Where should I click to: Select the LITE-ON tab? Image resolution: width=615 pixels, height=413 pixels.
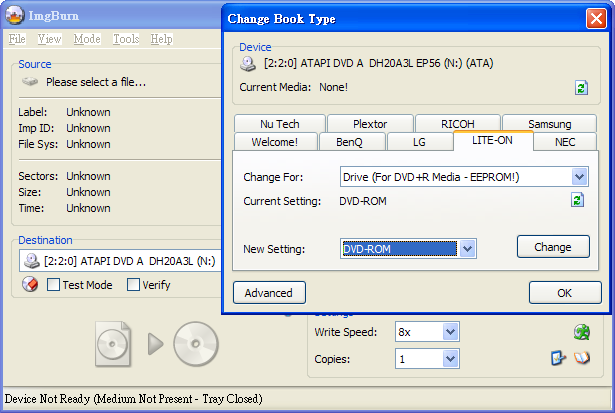pos(492,140)
